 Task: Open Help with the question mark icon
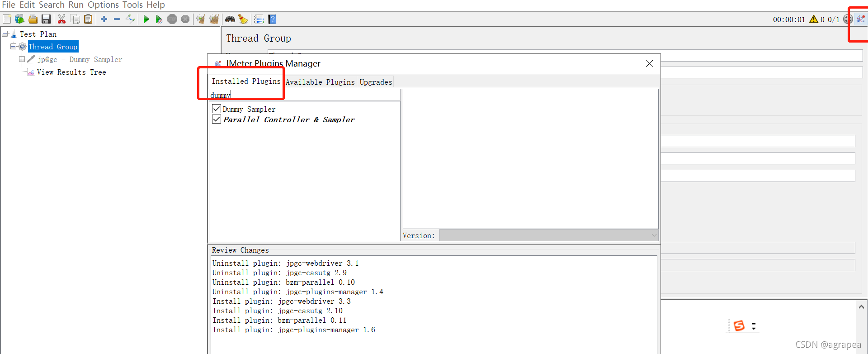tap(272, 19)
